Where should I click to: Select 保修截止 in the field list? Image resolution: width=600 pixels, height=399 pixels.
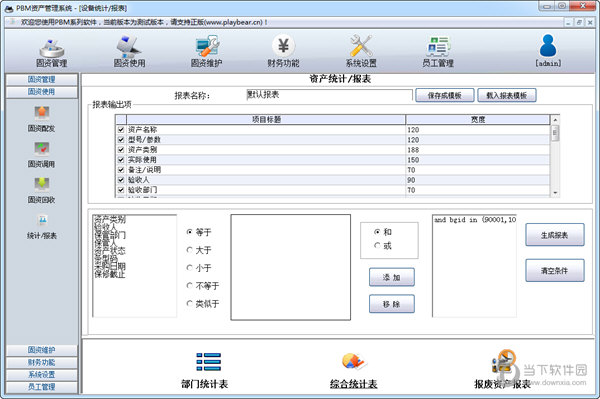coord(110,274)
